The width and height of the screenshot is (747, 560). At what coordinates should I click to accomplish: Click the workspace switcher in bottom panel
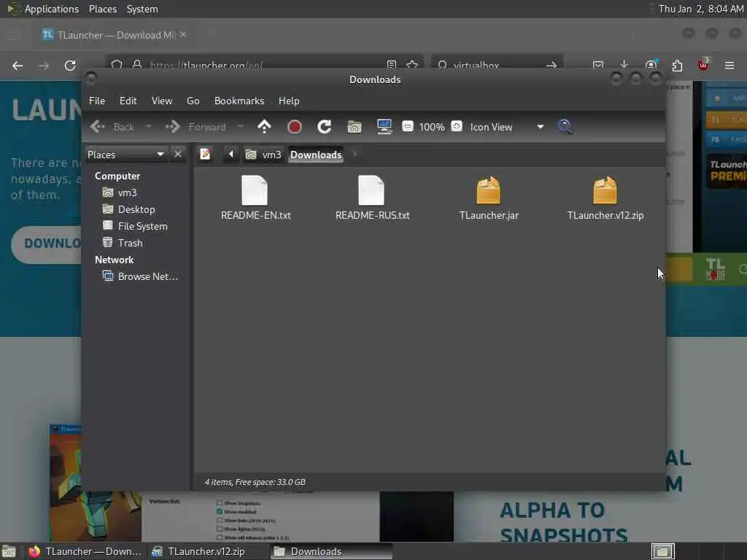[x=662, y=551]
